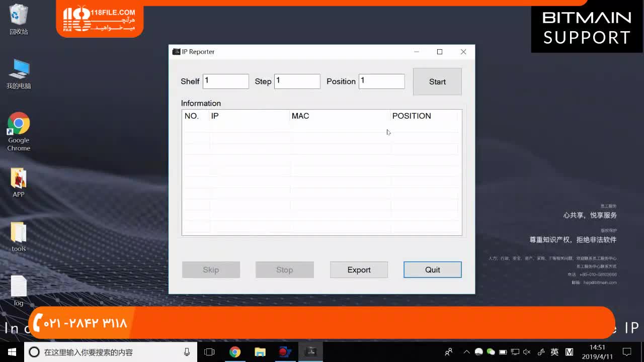The height and width of the screenshot is (362, 644).
Task: Click the MAC column header
Action: point(340,116)
